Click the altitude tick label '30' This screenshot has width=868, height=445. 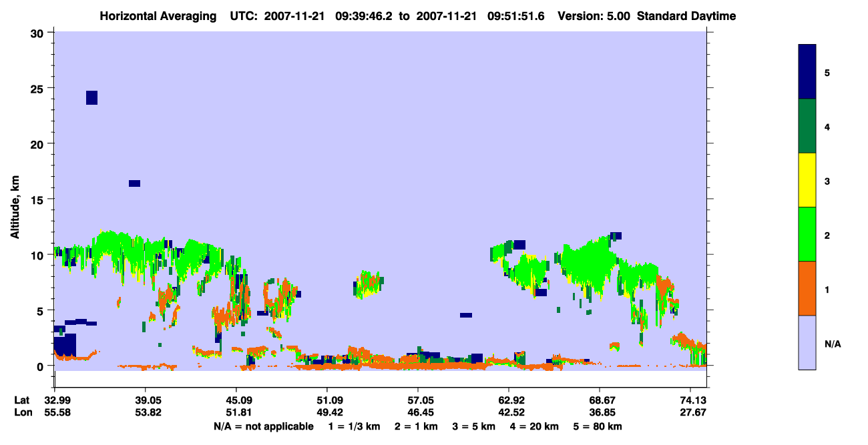[x=39, y=33]
